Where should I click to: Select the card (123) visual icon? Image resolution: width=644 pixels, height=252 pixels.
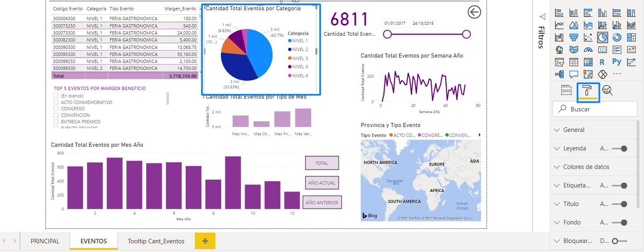coord(602,49)
